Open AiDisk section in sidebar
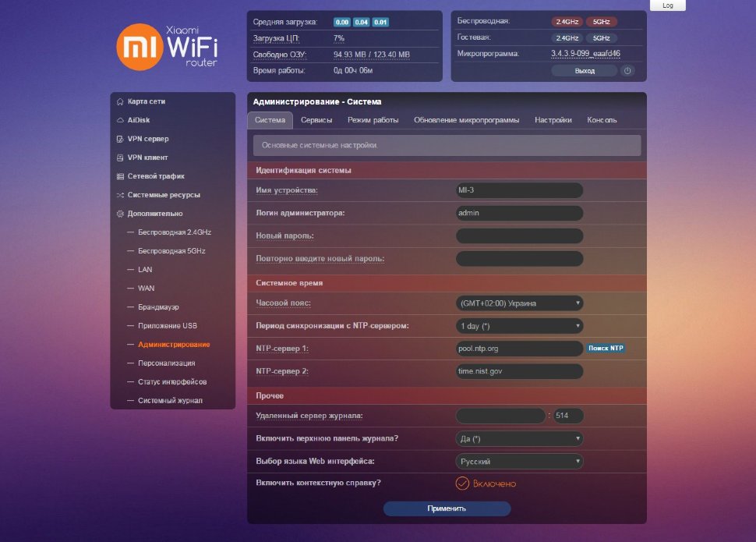The image size is (756, 542). [138, 120]
